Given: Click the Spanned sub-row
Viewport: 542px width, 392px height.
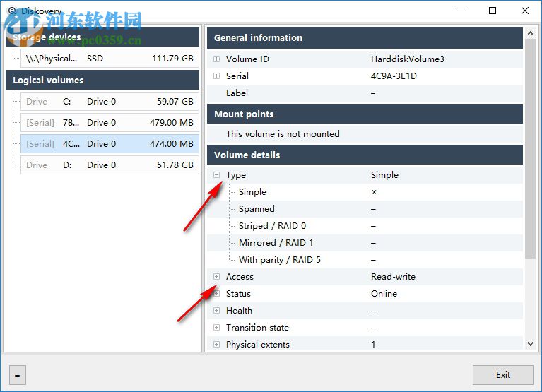Looking at the screenshot, I should 365,209.
